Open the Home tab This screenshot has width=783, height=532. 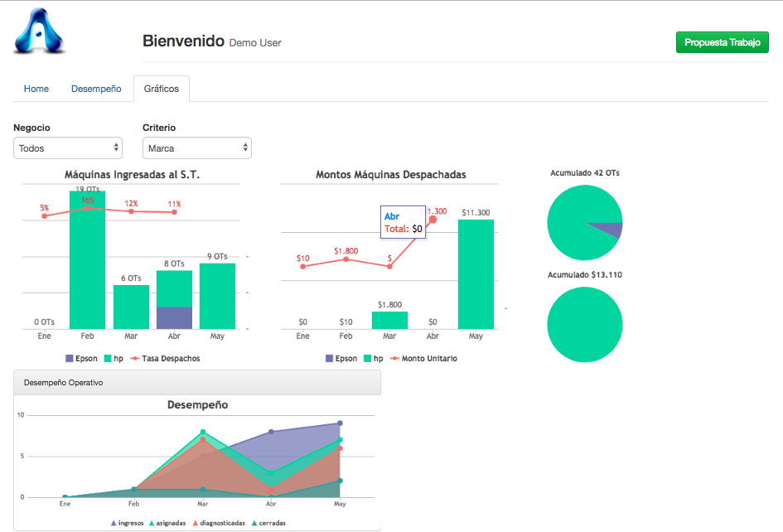tap(36, 89)
